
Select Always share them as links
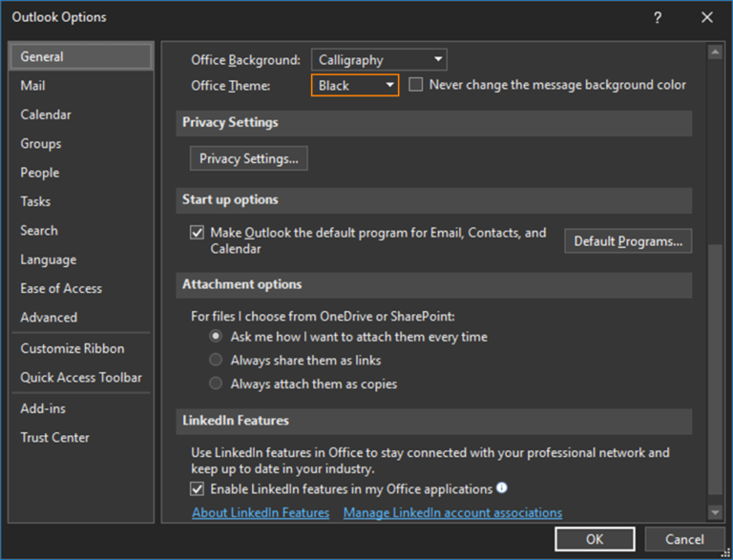click(216, 361)
